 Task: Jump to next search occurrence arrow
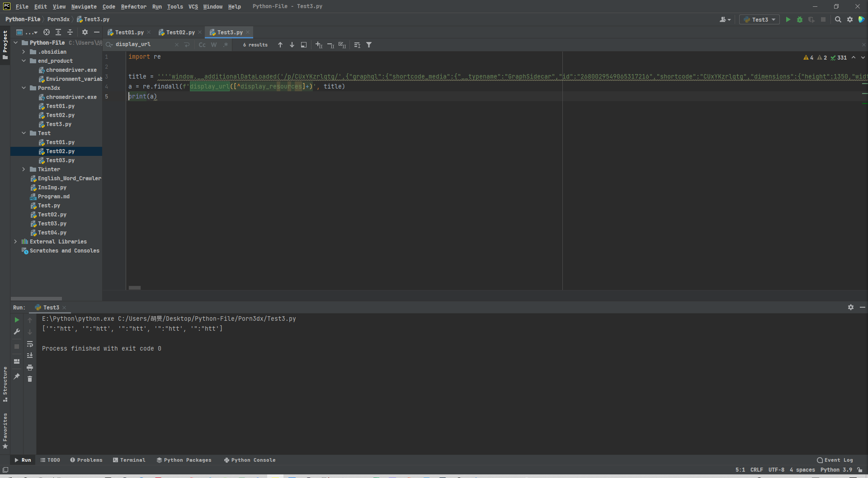click(x=292, y=45)
